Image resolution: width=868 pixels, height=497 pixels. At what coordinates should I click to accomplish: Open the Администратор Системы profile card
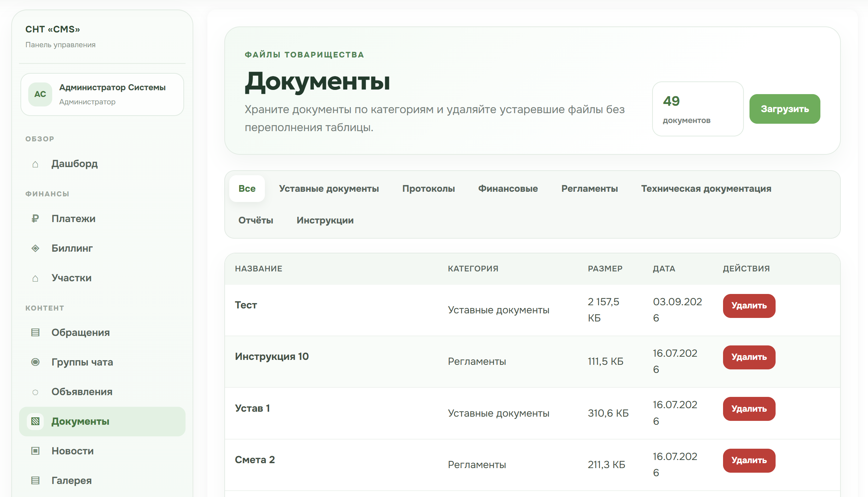click(x=102, y=94)
